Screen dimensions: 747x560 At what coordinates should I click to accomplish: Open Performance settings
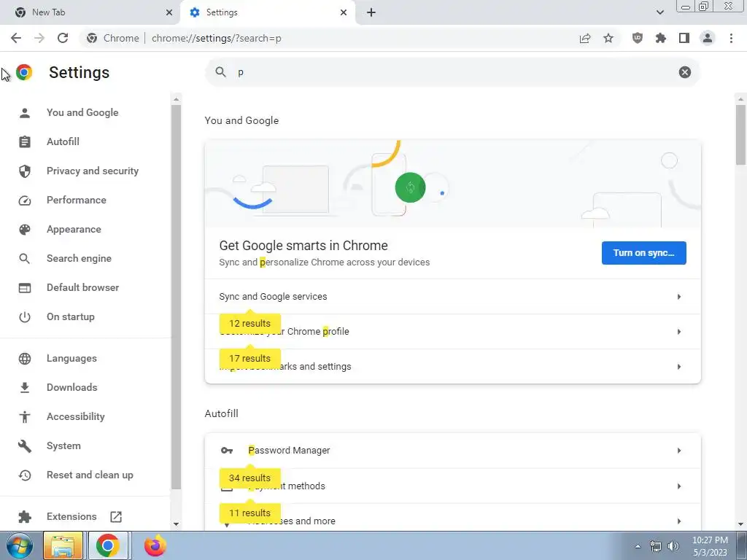coord(76,200)
